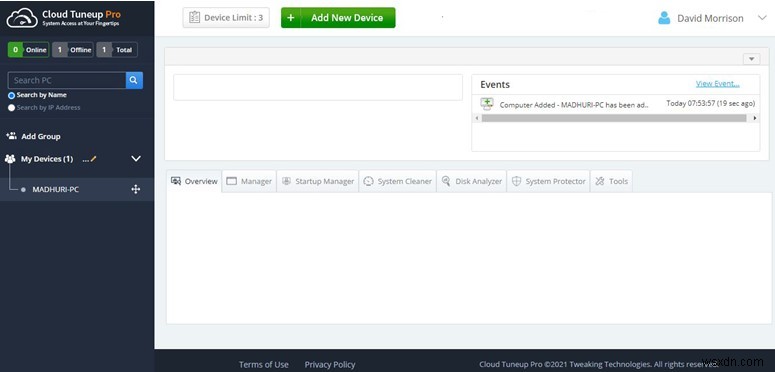775x372 pixels.
Task: Click the search magnifier button
Action: 134,80
